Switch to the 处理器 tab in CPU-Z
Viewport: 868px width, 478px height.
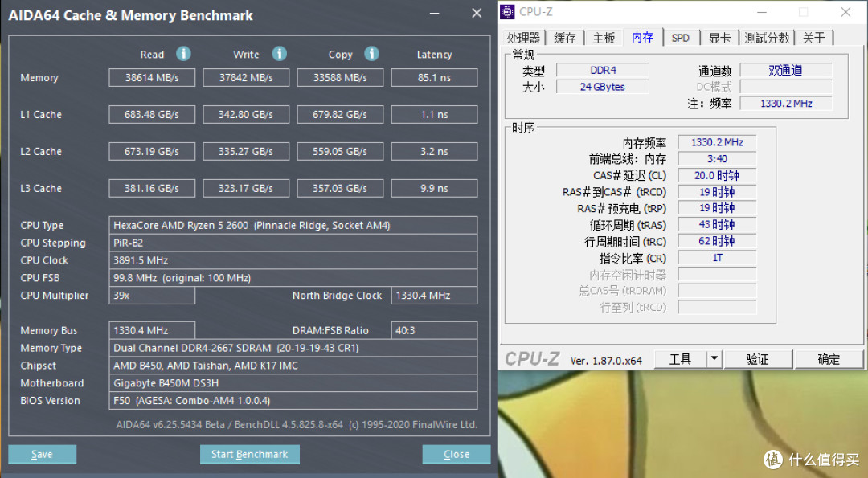click(x=523, y=38)
